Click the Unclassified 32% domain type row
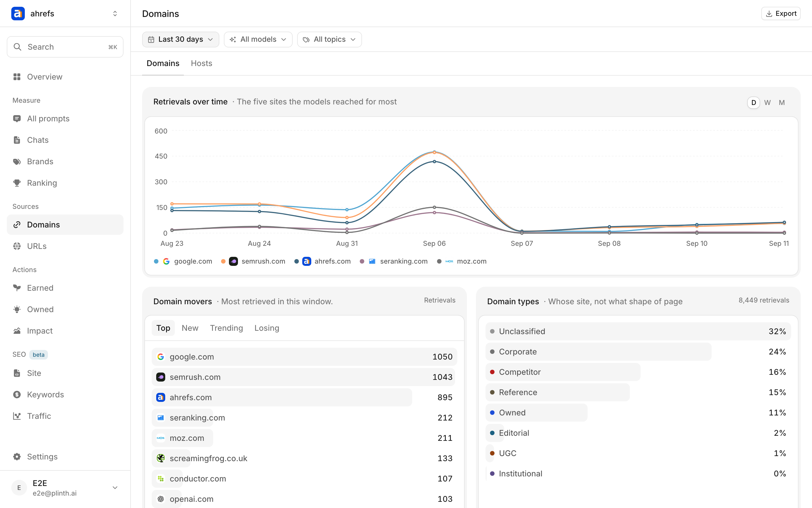Viewport: 812px width, 508px height. (x=638, y=332)
